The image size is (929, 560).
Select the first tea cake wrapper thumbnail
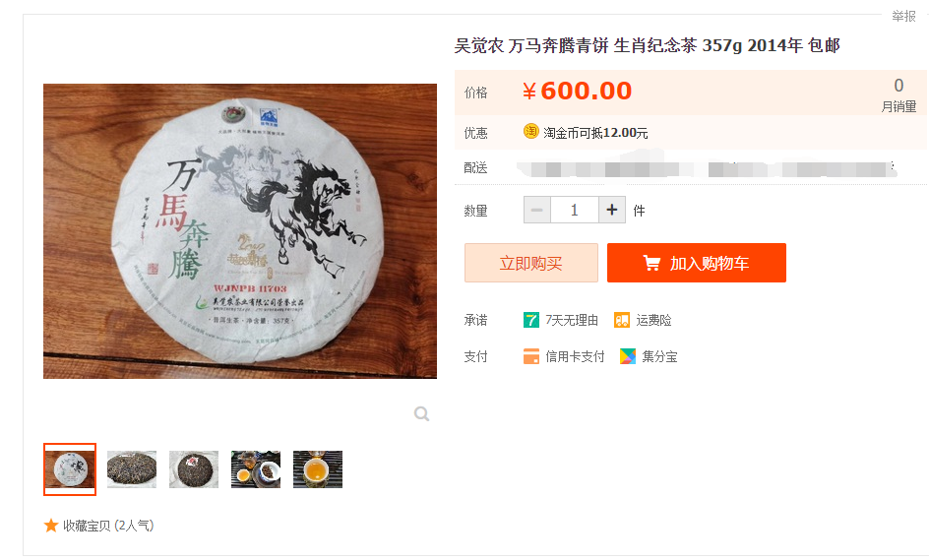[x=70, y=469]
